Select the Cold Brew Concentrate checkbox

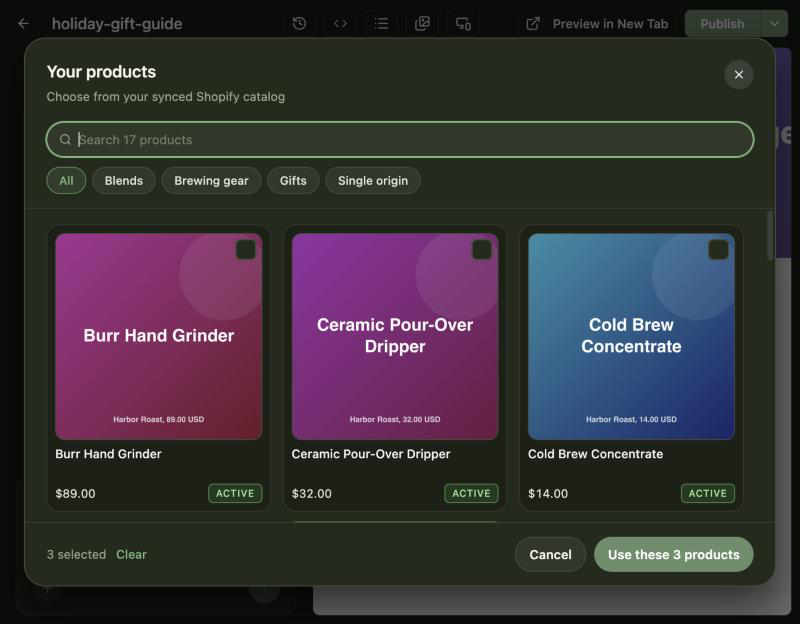coord(718,250)
